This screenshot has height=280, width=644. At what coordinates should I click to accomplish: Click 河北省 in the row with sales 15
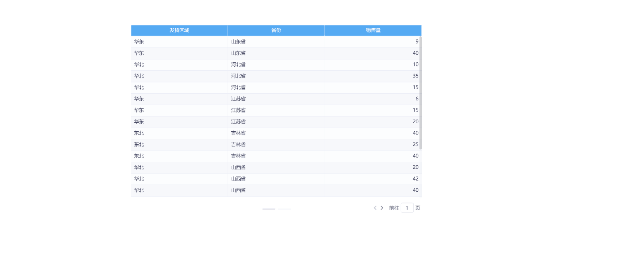click(x=238, y=87)
